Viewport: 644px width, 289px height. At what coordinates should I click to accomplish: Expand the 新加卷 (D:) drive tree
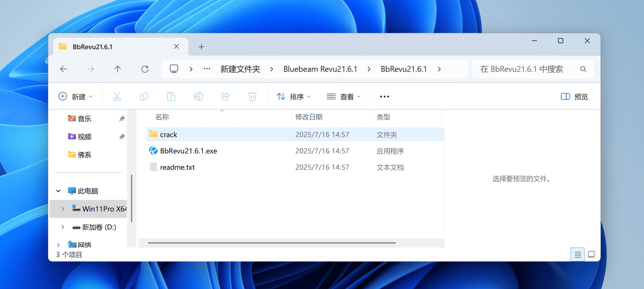(x=63, y=227)
